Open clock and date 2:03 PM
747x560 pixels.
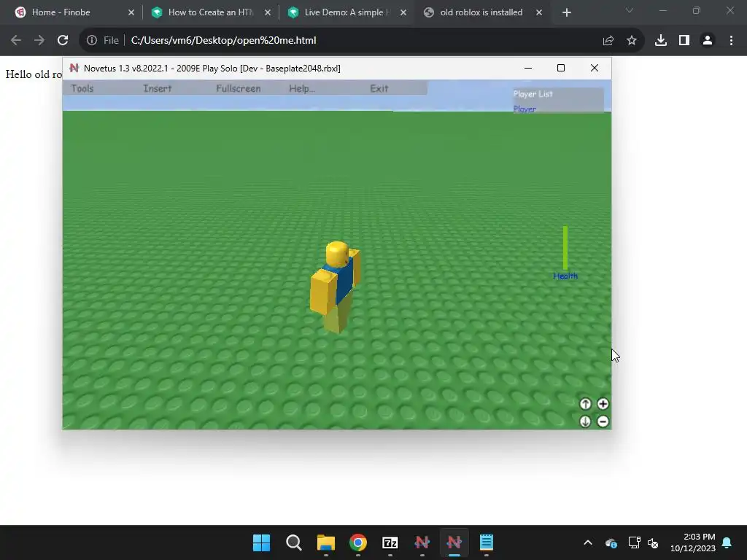(693, 542)
